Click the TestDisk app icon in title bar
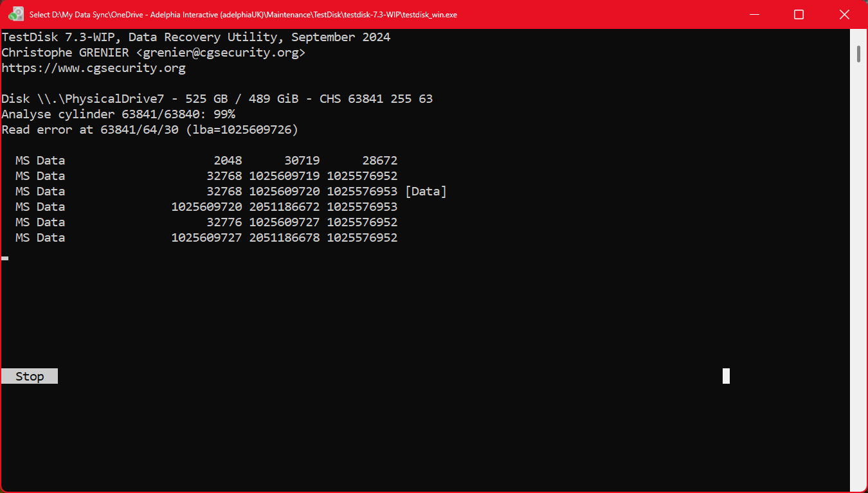 (17, 14)
